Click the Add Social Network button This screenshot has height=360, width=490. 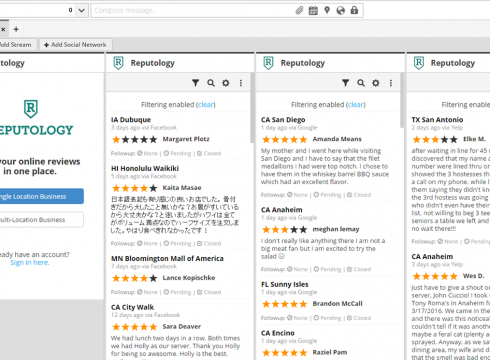pos(75,45)
